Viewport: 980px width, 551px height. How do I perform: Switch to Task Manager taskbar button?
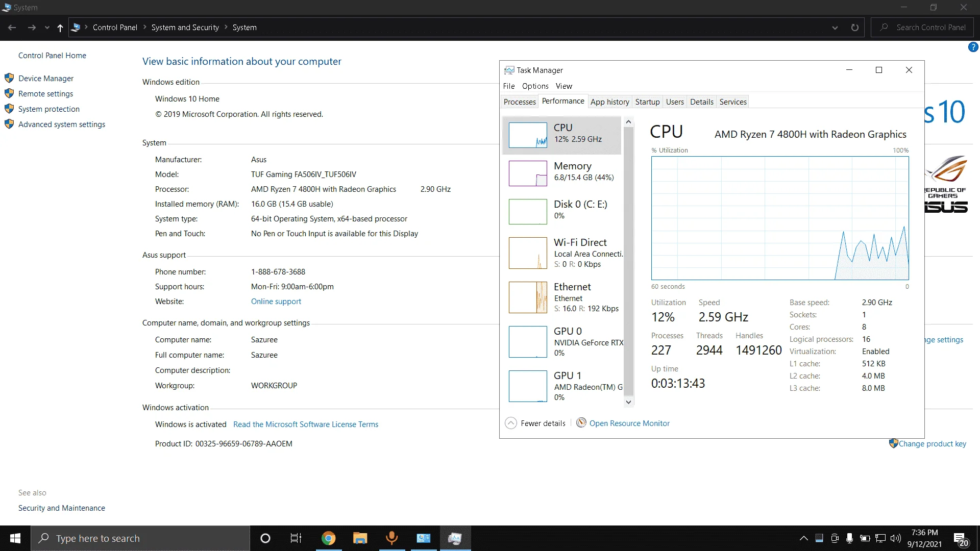[455, 538]
